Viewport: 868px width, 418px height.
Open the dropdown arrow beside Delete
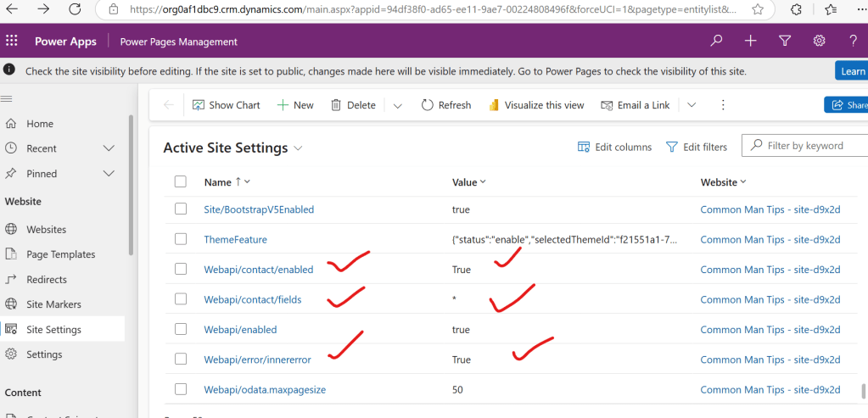[396, 105]
